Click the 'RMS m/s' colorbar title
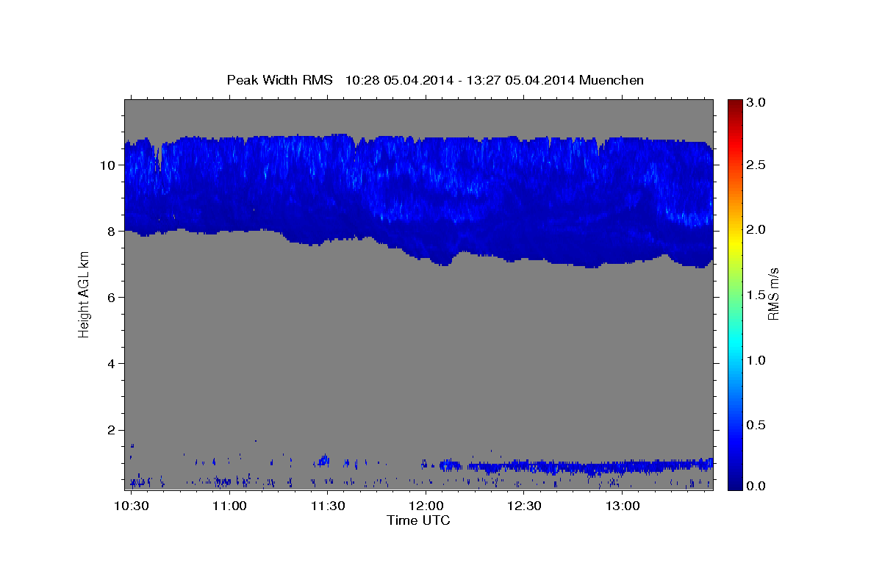 tap(773, 295)
